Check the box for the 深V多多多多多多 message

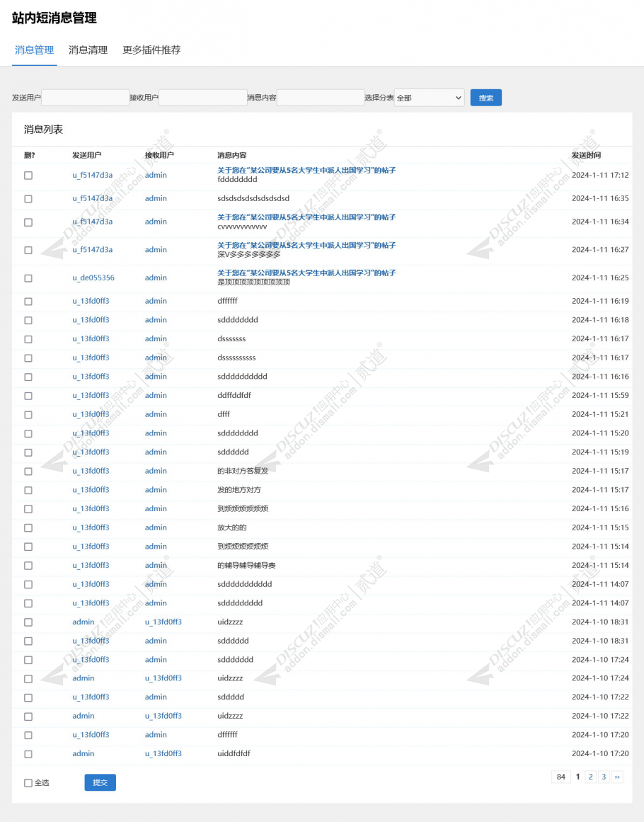point(28,250)
